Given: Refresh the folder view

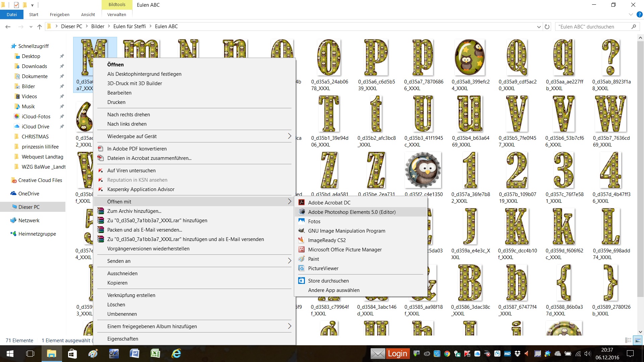Looking at the screenshot, I should tap(547, 26).
